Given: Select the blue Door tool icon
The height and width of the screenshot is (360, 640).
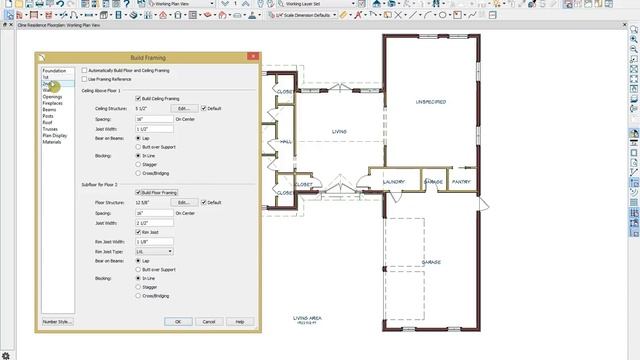Looking at the screenshot, I should click(118, 16).
